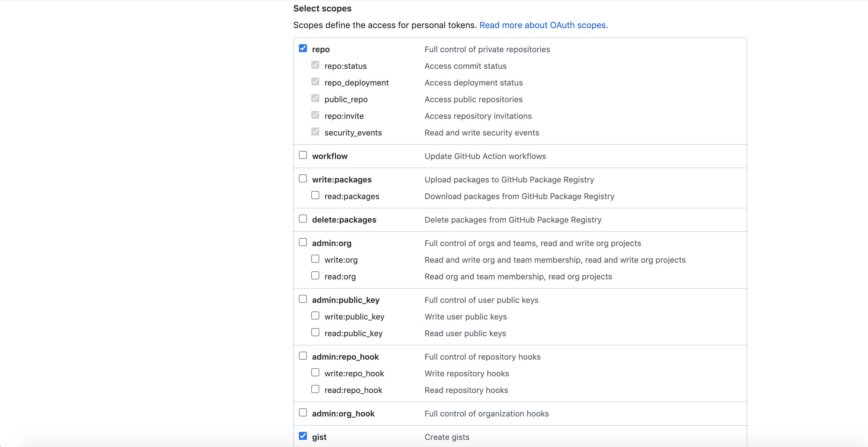Enable admin:public_key scope checkbox
Viewport: 868px width, 447px height.
pos(303,299)
